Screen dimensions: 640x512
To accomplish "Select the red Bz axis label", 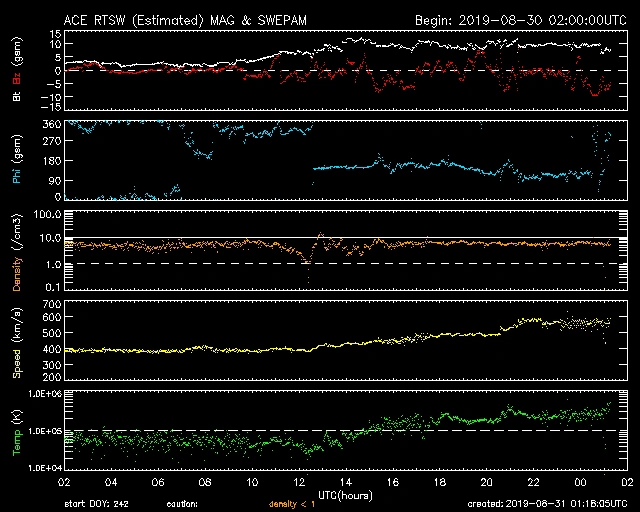I will (x=15, y=78).
